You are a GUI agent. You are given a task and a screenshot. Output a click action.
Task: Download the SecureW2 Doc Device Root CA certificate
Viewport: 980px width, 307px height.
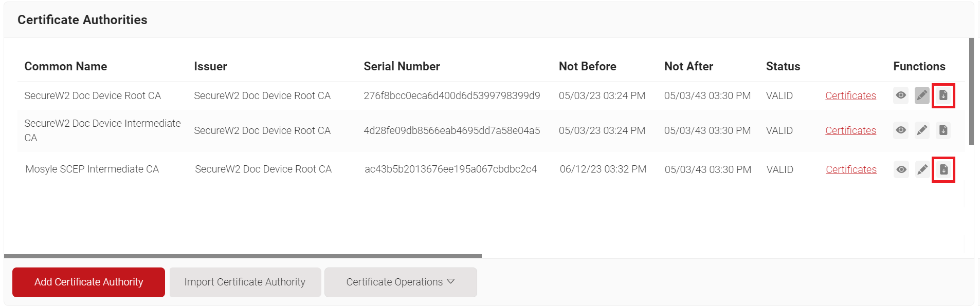click(x=943, y=95)
